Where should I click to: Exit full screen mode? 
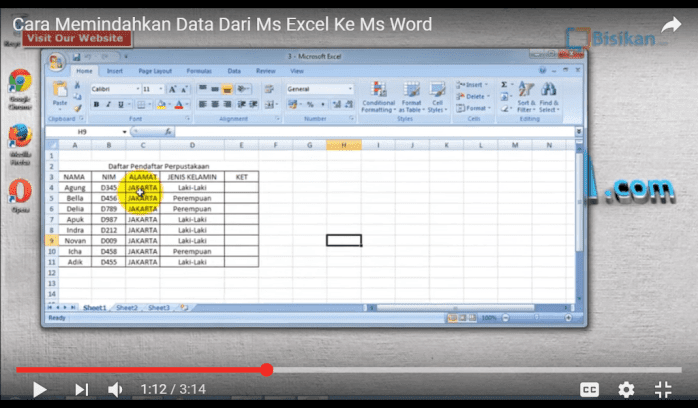663,389
